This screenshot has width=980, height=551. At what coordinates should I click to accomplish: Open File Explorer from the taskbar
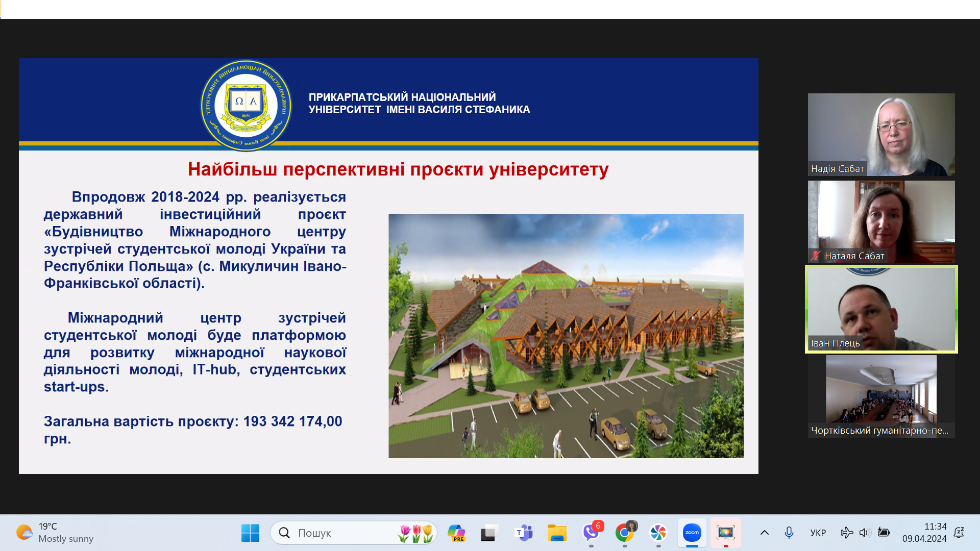557,533
